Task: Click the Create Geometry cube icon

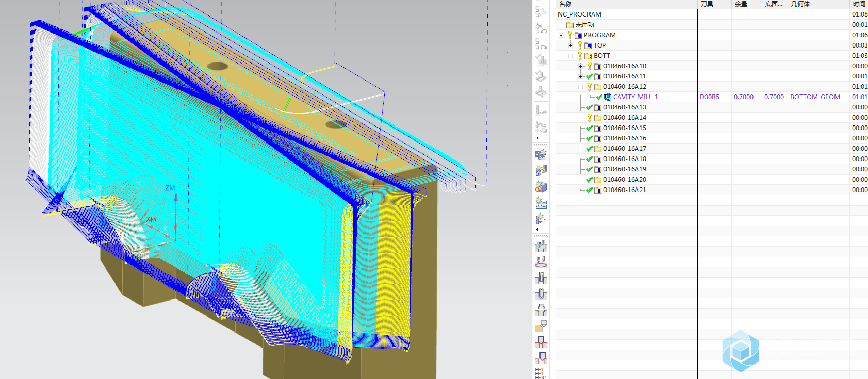Action: coord(541,186)
